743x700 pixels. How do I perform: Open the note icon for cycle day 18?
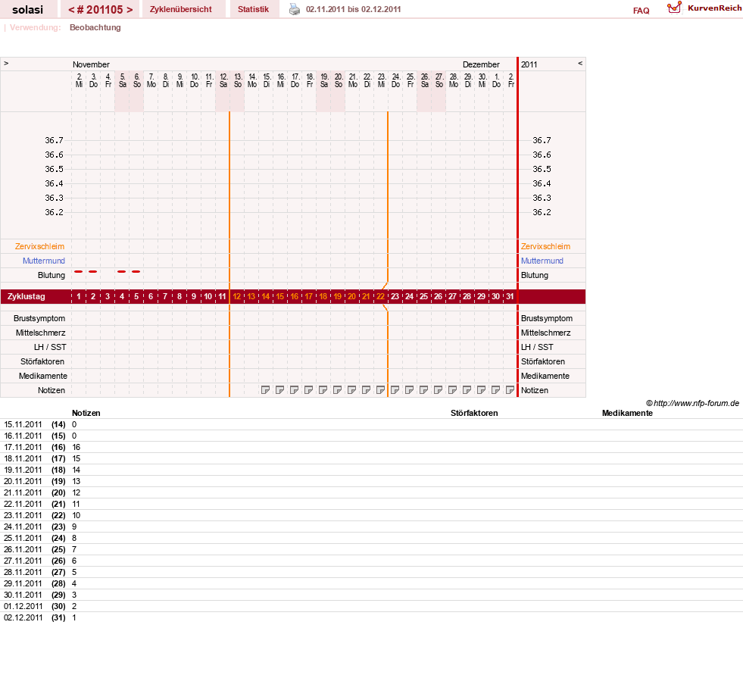(x=323, y=390)
